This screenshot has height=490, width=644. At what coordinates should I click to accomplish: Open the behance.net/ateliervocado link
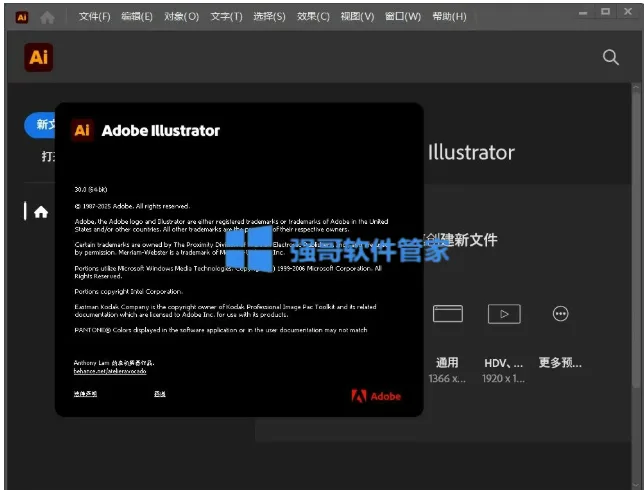110,371
